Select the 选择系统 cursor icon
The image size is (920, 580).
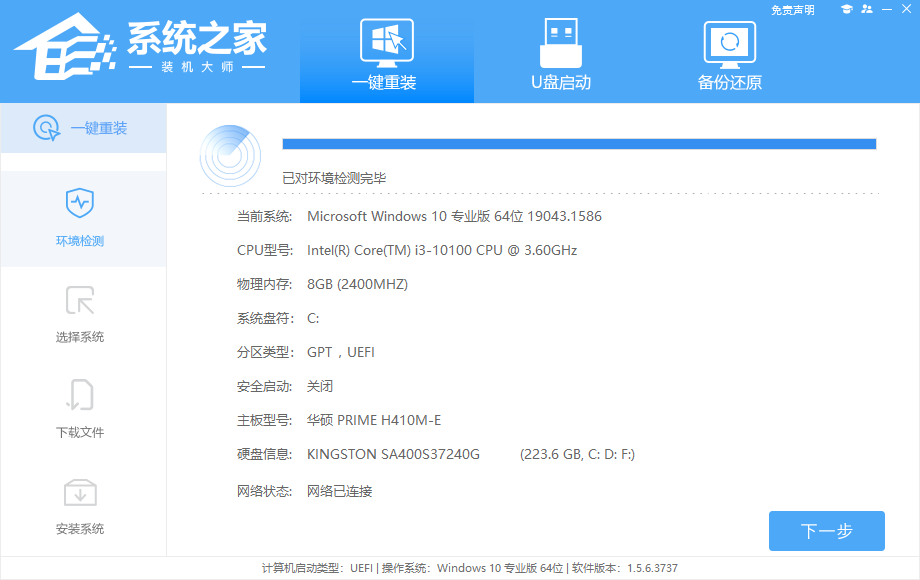(x=80, y=300)
